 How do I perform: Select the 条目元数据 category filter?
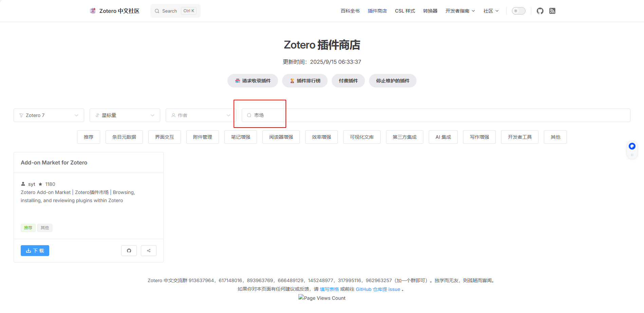point(124,137)
